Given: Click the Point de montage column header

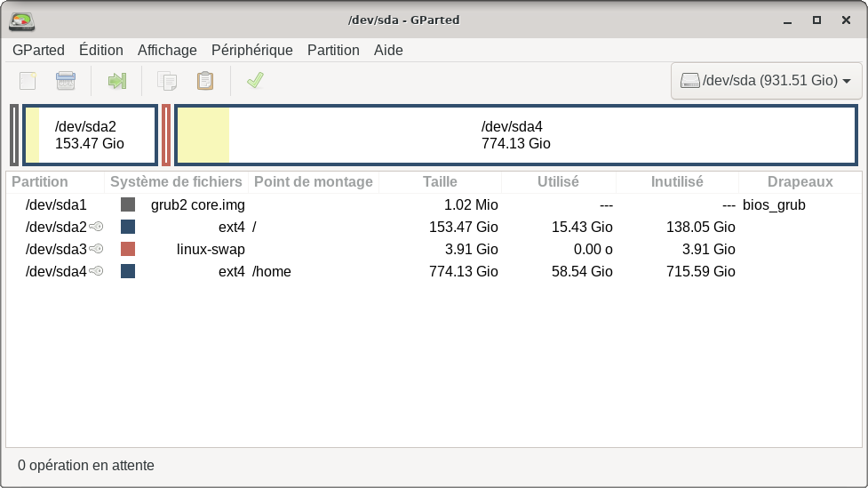Looking at the screenshot, I should [314, 181].
